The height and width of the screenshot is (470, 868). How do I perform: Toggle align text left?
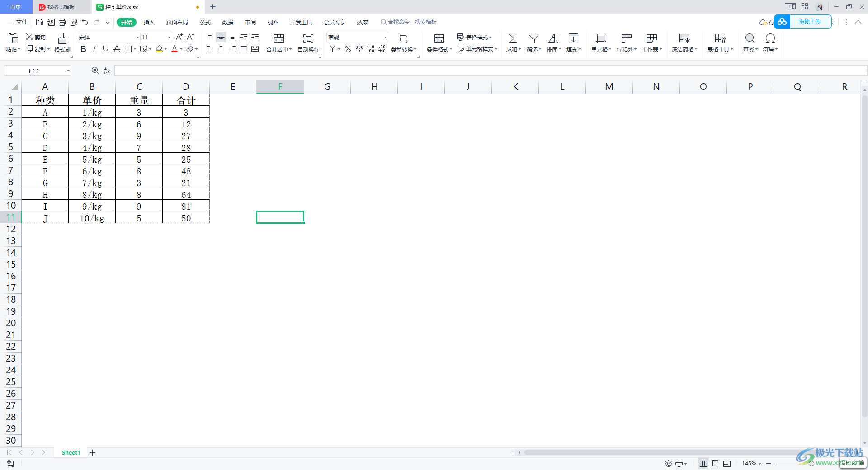(x=210, y=49)
